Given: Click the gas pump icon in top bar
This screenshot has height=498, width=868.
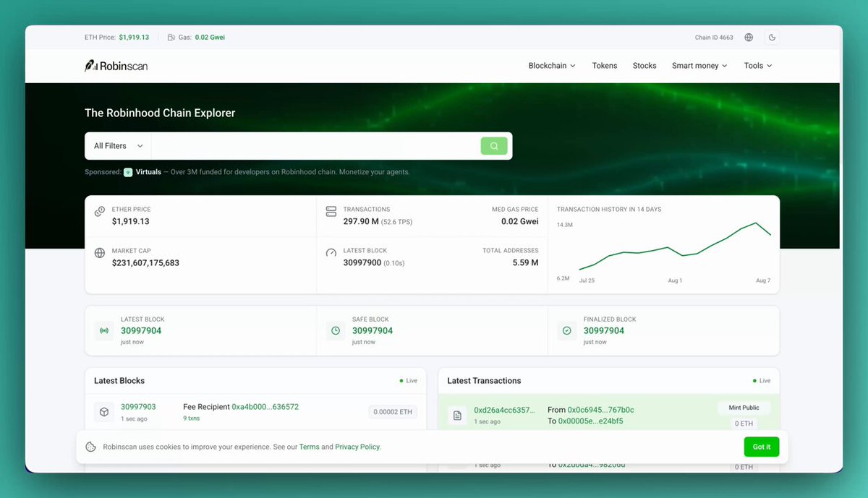Looking at the screenshot, I should (171, 38).
